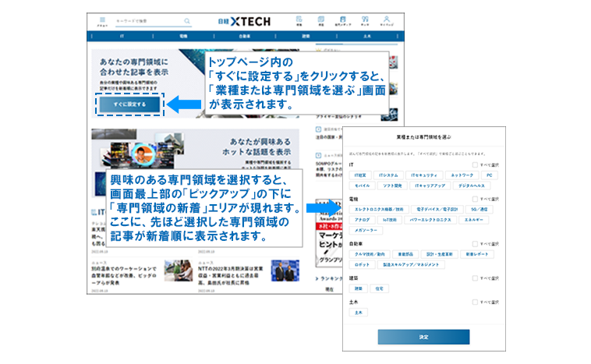
Task: Select the 製造スキルアップ/マネジメント tag
Action: coord(411,265)
